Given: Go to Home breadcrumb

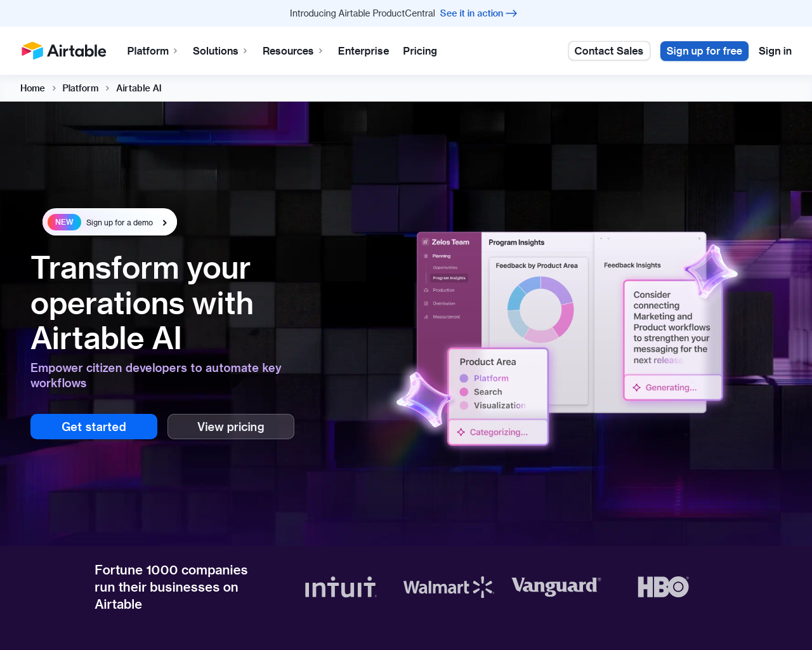Looking at the screenshot, I should click(x=32, y=88).
